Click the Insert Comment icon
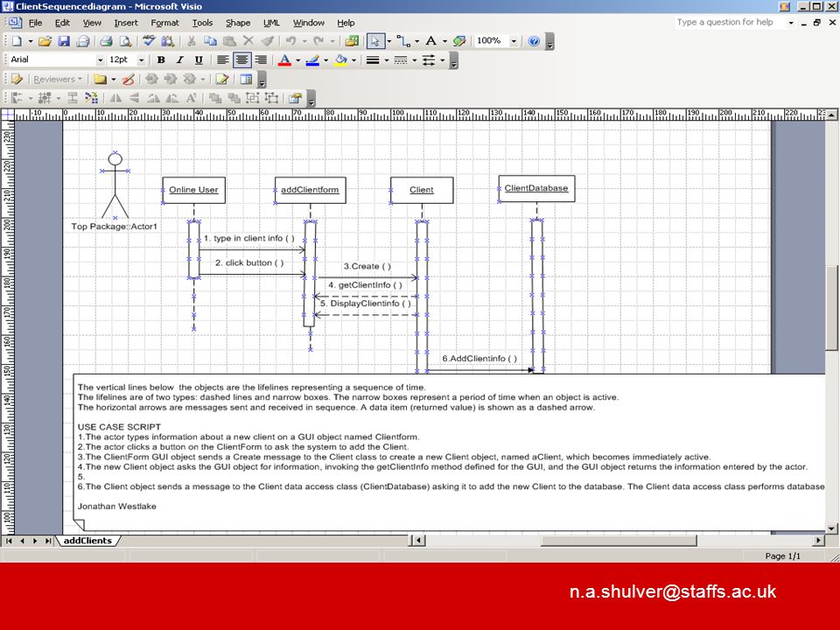The height and width of the screenshot is (630, 840). click(x=100, y=80)
